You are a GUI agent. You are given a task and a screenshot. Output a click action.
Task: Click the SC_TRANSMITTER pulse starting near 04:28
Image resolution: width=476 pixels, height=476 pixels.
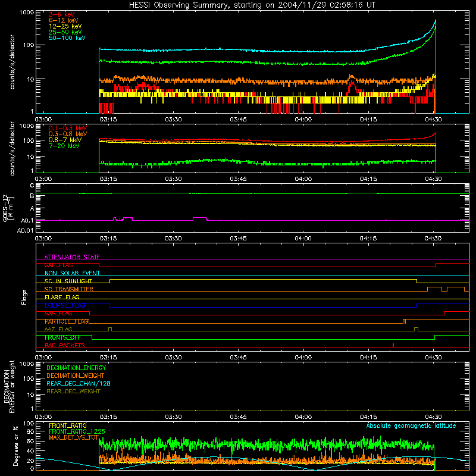pos(434,289)
